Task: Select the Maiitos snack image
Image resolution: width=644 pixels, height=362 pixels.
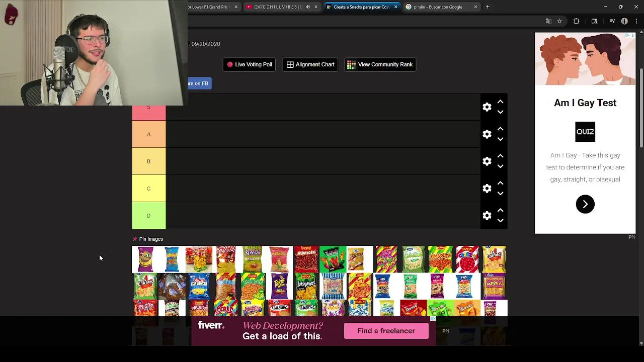Action: pos(494,286)
